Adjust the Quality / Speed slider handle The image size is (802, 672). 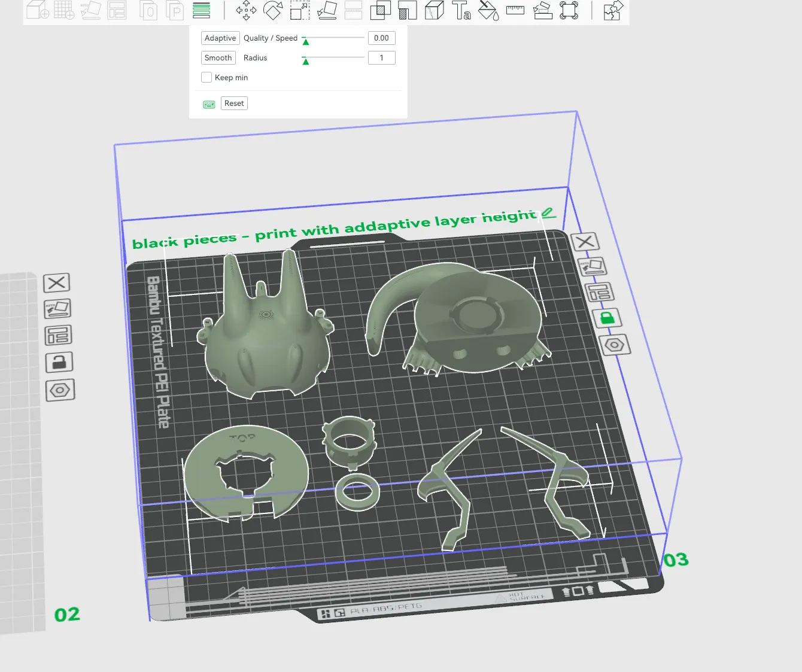point(305,41)
